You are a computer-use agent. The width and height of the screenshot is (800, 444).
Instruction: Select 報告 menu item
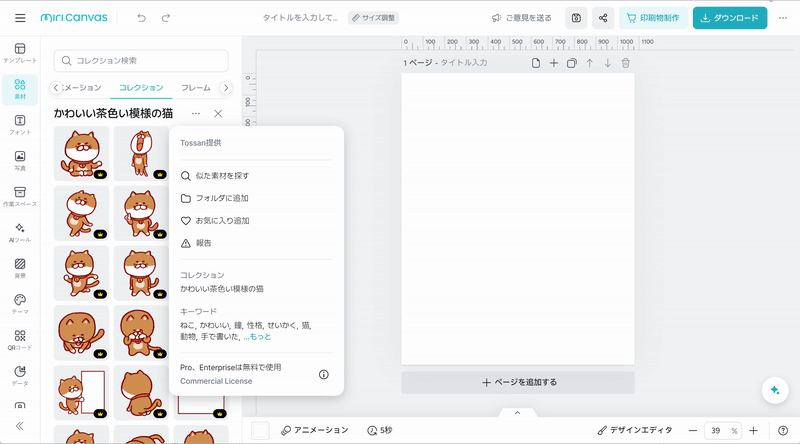point(256,243)
